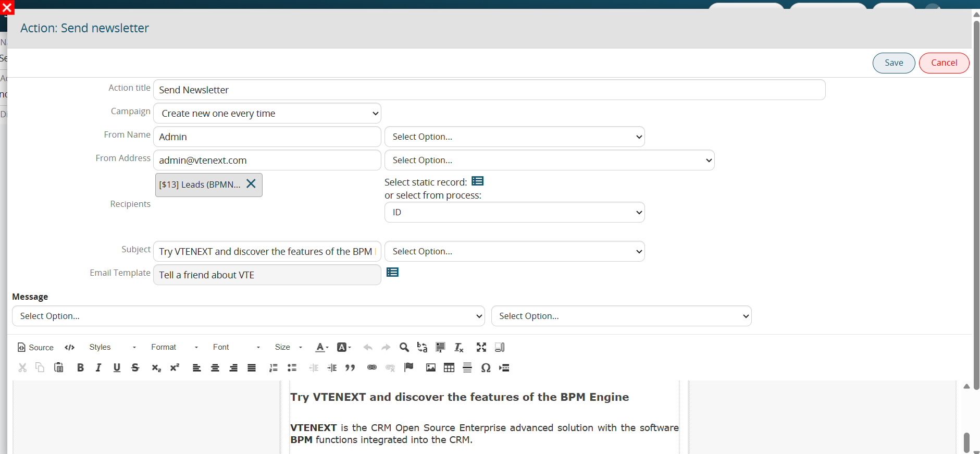Justify the text
Image resolution: width=980 pixels, height=454 pixels.
point(252,367)
